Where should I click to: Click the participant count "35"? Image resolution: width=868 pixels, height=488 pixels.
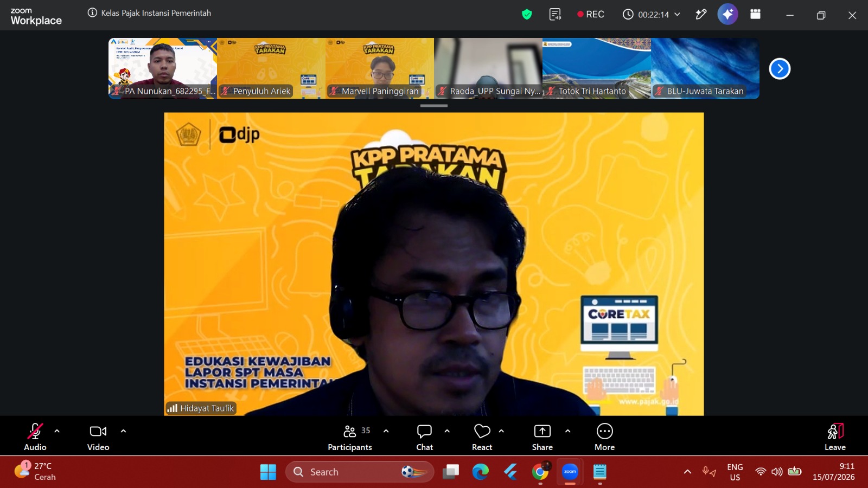point(366,431)
